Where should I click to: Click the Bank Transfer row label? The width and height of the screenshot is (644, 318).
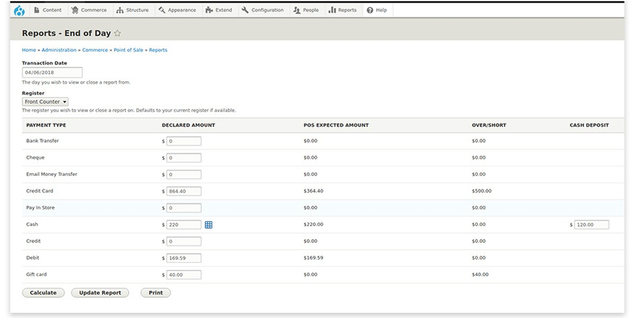(43, 141)
